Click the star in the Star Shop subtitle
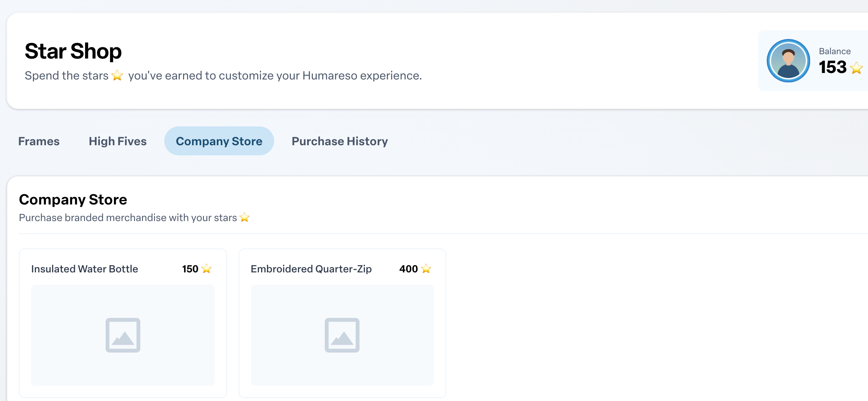Screen dimensions: 868x401 (x=117, y=76)
